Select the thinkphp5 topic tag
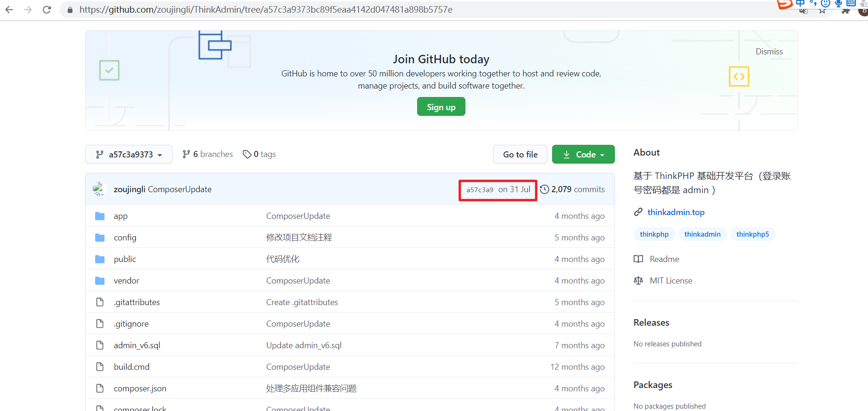This screenshot has width=868, height=411. click(x=753, y=234)
